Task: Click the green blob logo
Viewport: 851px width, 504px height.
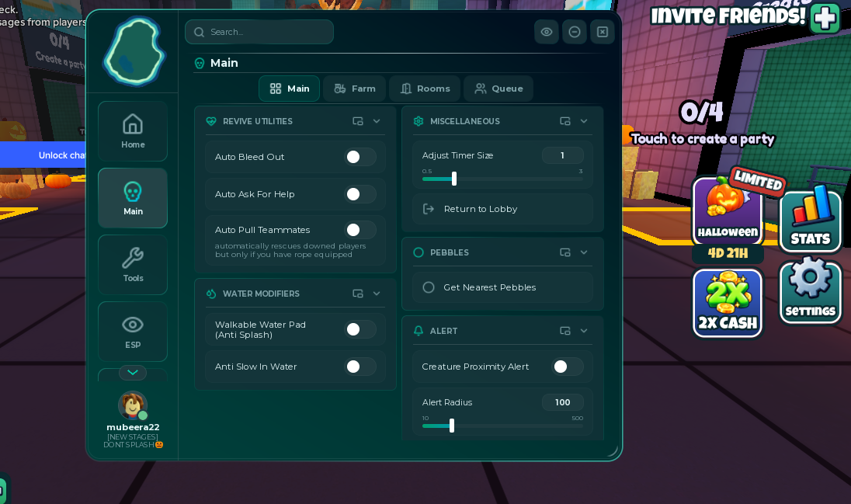Action: (x=134, y=51)
